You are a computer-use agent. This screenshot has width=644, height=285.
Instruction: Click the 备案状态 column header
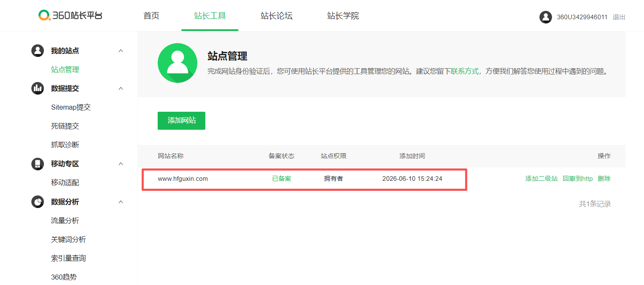(x=281, y=156)
